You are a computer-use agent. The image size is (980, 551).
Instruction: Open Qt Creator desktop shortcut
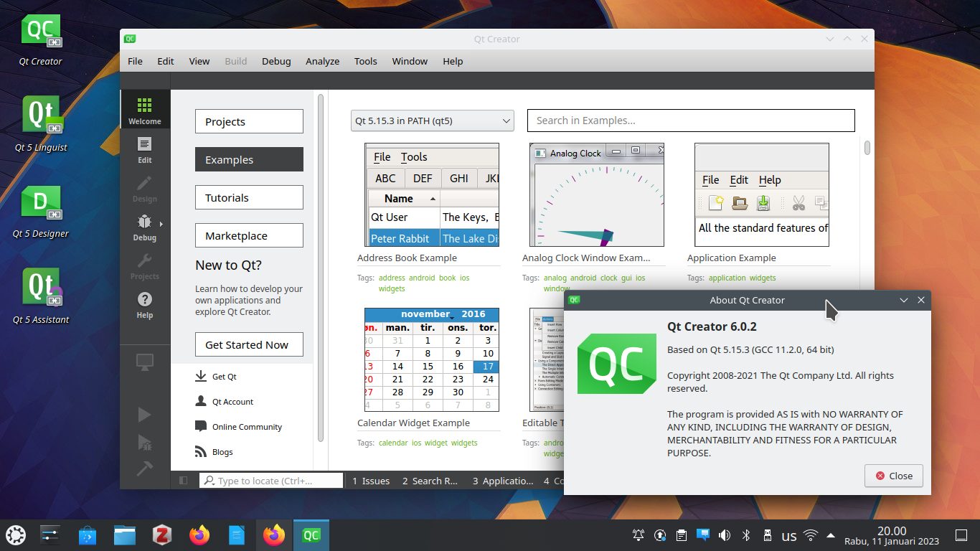(x=41, y=40)
